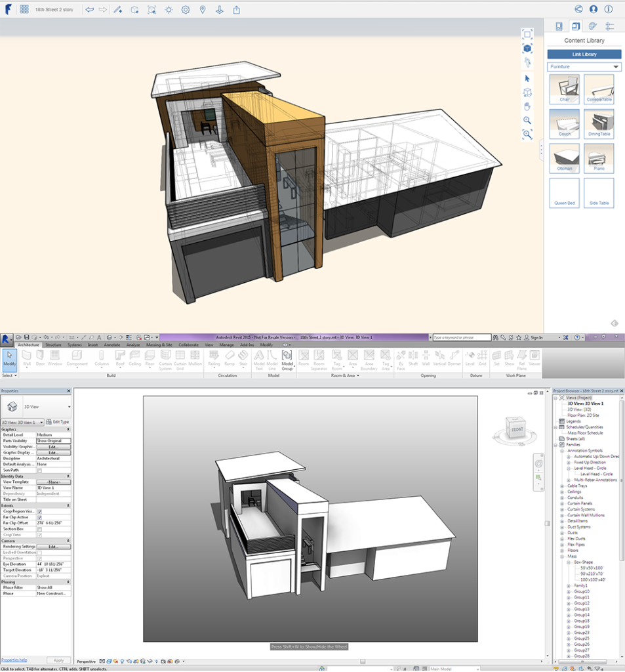The image size is (625, 672).
Task: Click the FRONT face of the ViewCube
Action: [517, 429]
